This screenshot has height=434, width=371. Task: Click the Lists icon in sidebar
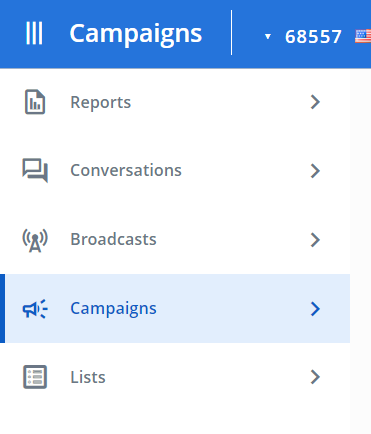click(35, 377)
